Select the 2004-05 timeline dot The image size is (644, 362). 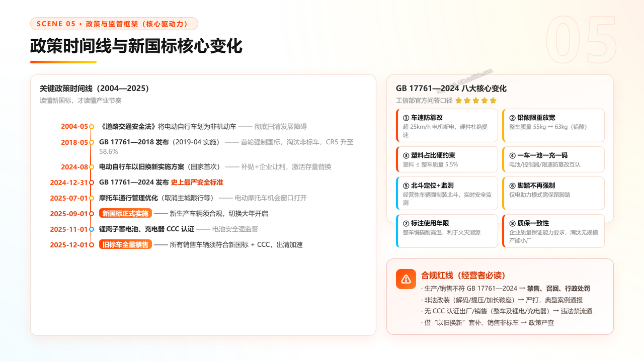click(92, 127)
